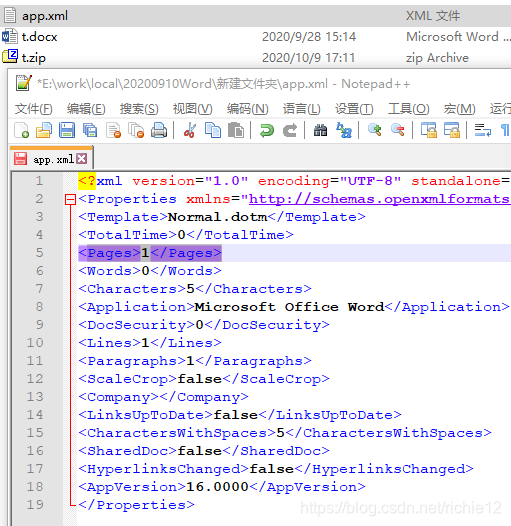Image resolution: width=511 pixels, height=526 pixels.
Task: Click the Template Normal.dotm line
Action: pos(222,217)
